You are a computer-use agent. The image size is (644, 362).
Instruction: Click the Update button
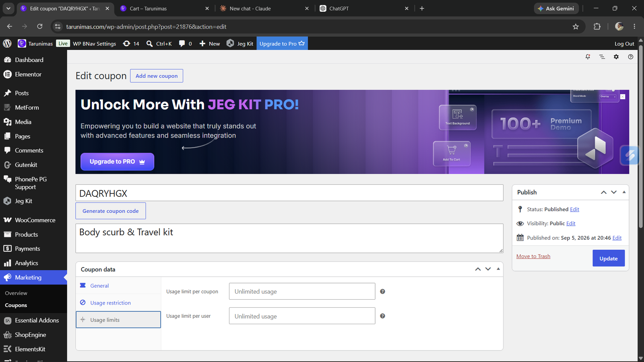[x=609, y=258]
